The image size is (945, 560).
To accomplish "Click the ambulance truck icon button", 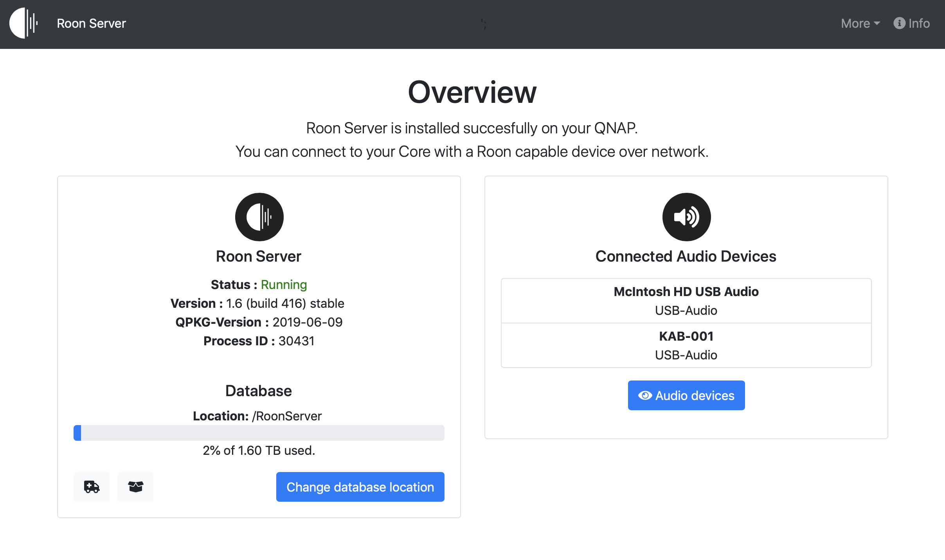I will [92, 486].
